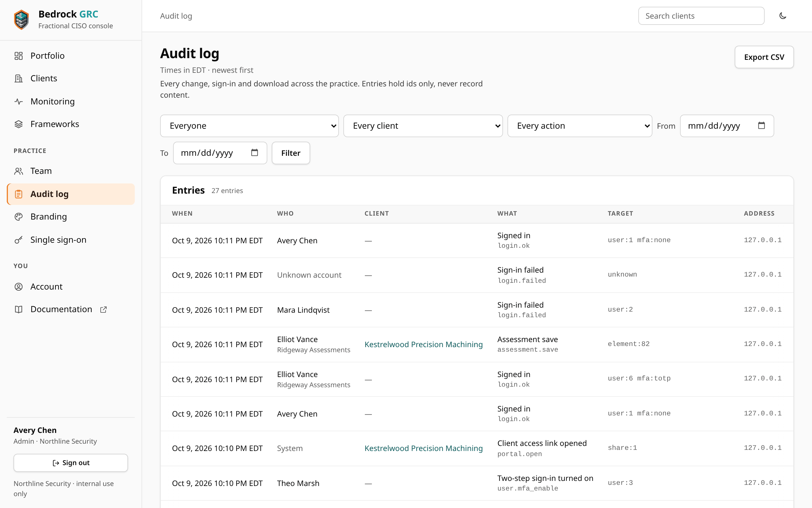
Task: Click the To date input field
Action: tap(220, 153)
